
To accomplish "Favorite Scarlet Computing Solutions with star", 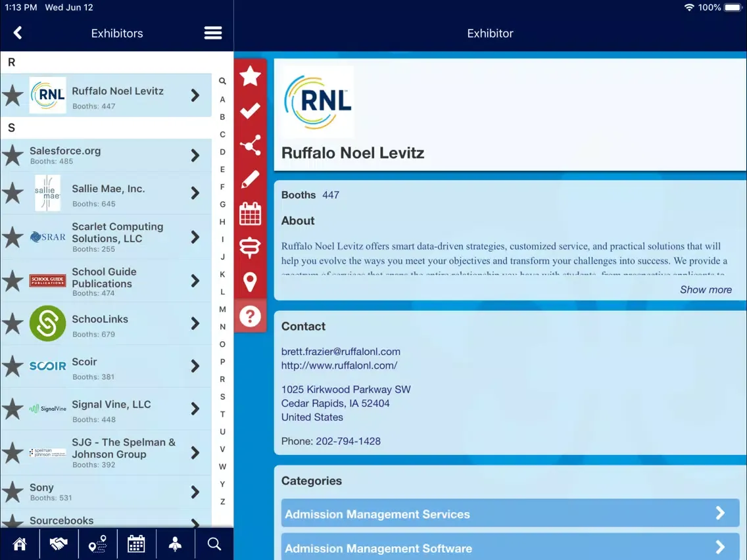I will pyautogui.click(x=13, y=237).
